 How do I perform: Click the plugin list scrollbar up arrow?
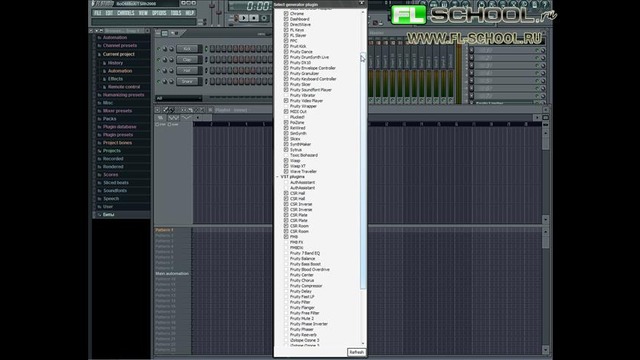click(x=363, y=12)
